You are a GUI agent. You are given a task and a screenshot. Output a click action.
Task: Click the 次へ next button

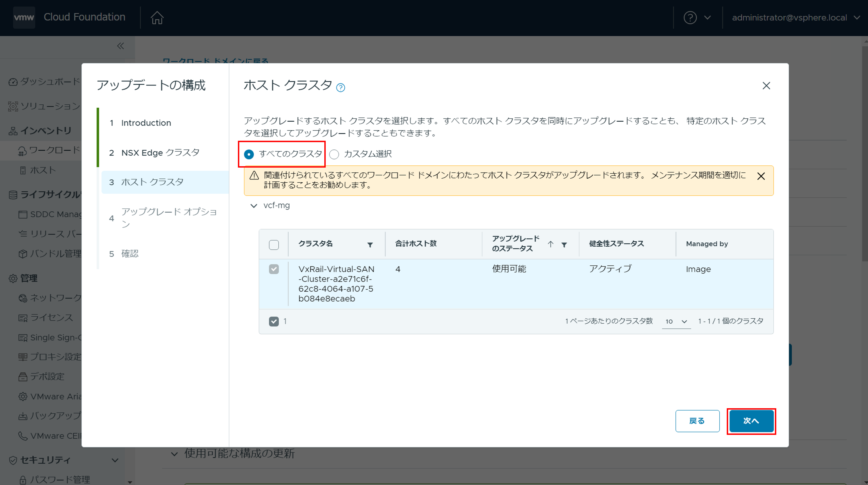[x=751, y=421]
